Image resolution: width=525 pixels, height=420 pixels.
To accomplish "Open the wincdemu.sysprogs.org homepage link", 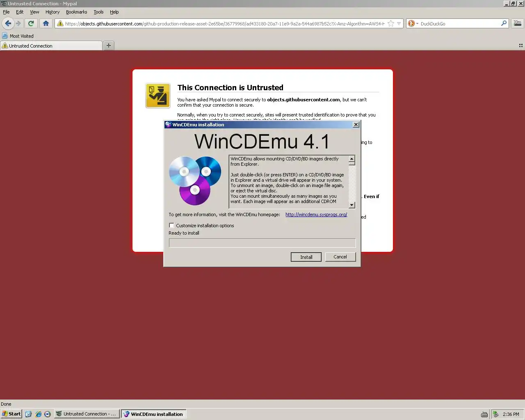I will click(x=316, y=214).
